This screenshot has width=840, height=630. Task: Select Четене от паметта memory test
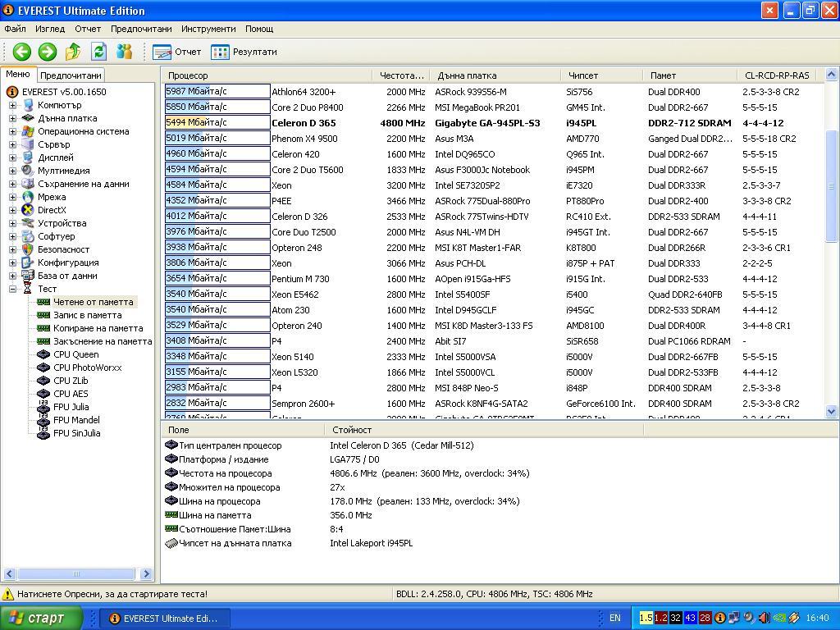(94, 302)
